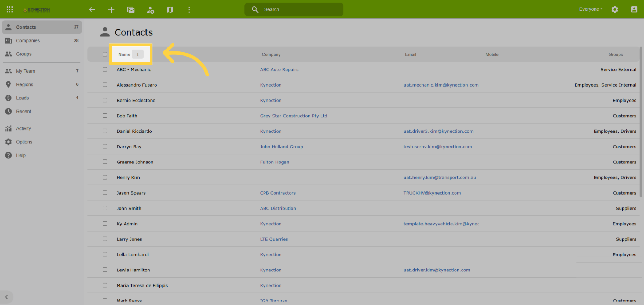The width and height of the screenshot is (644, 305).
Task: Check the Jason Spears row checkbox
Action: tap(105, 193)
